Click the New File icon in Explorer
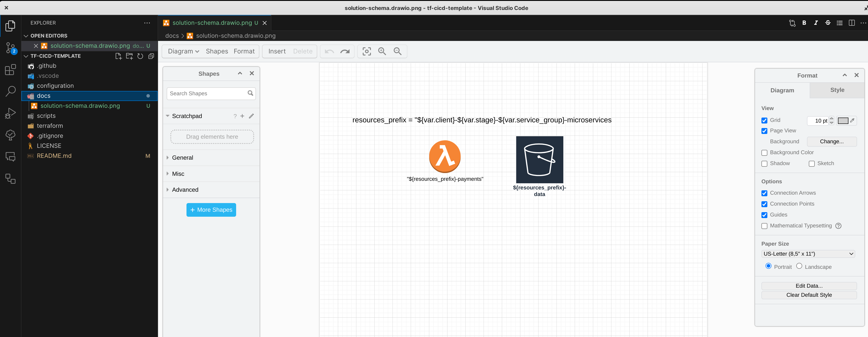This screenshot has width=868, height=337. pyautogui.click(x=118, y=56)
